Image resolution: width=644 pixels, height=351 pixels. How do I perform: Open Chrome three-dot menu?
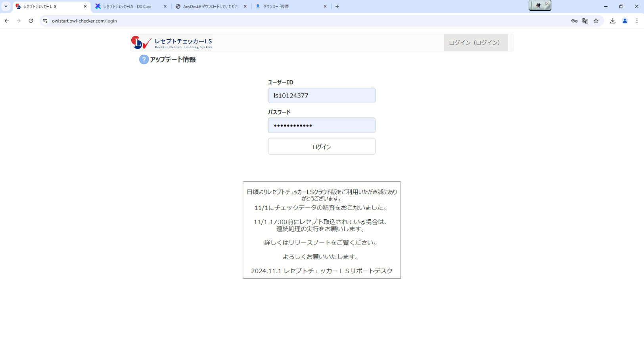pyautogui.click(x=637, y=21)
